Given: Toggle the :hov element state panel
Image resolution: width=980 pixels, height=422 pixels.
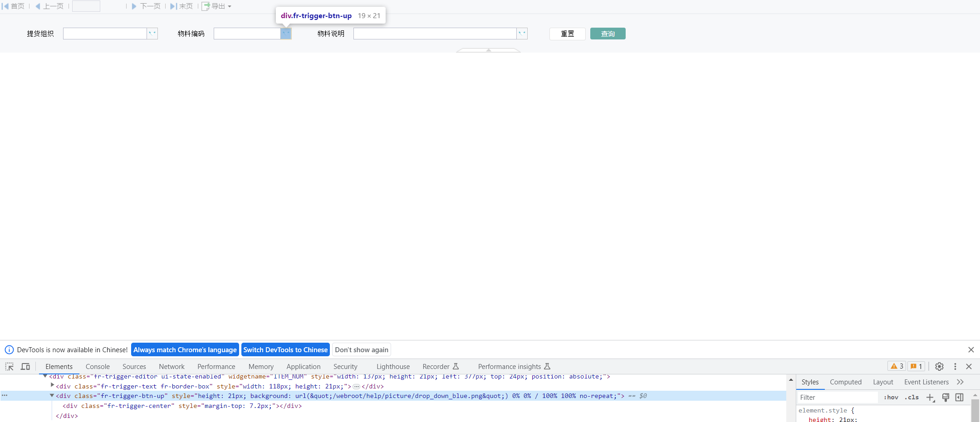Looking at the screenshot, I should [891, 398].
